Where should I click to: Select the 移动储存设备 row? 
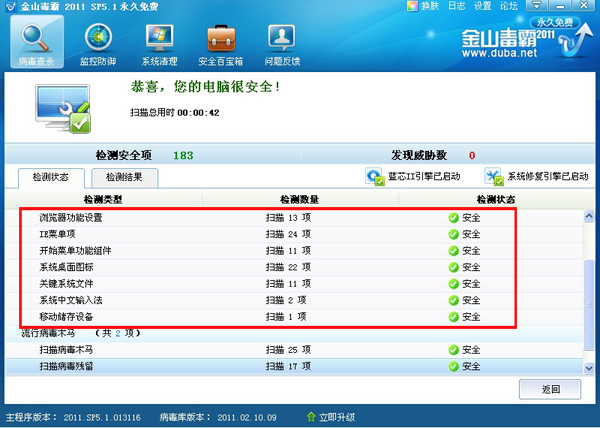point(294,317)
